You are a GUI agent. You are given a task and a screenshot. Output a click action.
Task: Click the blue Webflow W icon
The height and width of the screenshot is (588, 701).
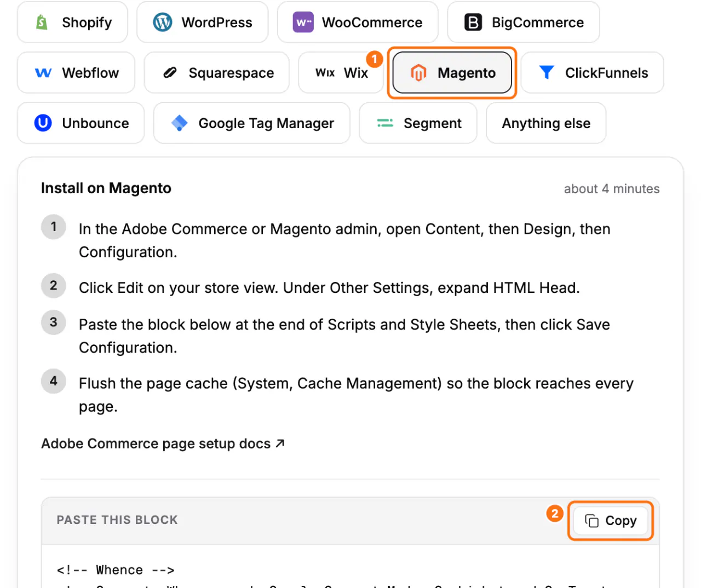click(43, 73)
